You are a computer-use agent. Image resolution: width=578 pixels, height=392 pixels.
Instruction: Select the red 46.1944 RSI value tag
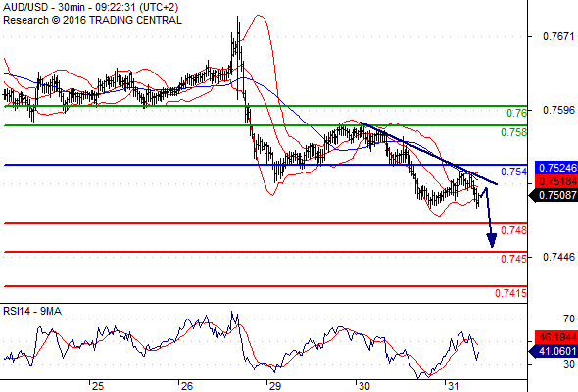pyautogui.click(x=556, y=337)
